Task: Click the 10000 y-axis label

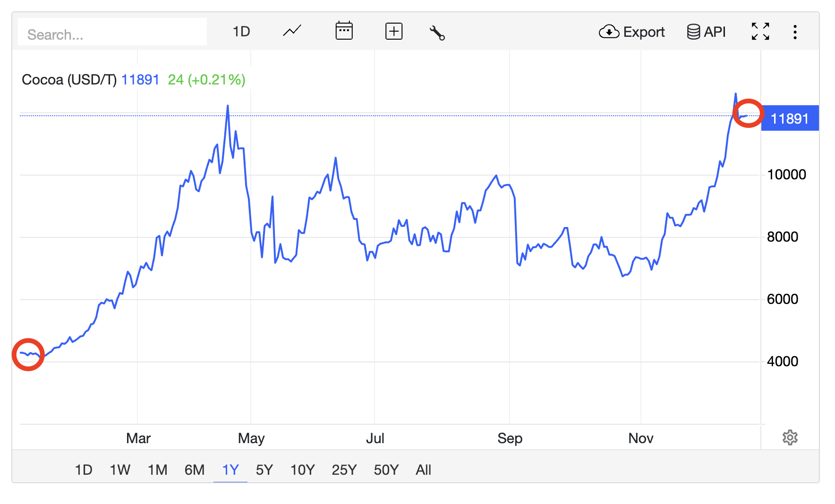Action: click(x=786, y=175)
